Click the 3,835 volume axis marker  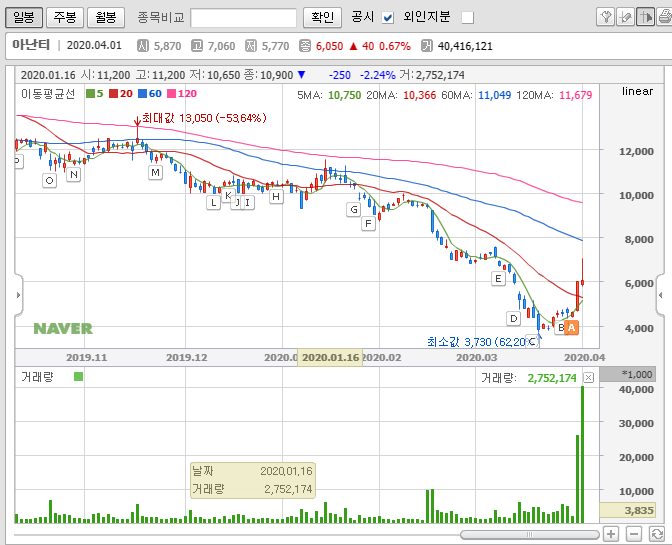[627, 510]
